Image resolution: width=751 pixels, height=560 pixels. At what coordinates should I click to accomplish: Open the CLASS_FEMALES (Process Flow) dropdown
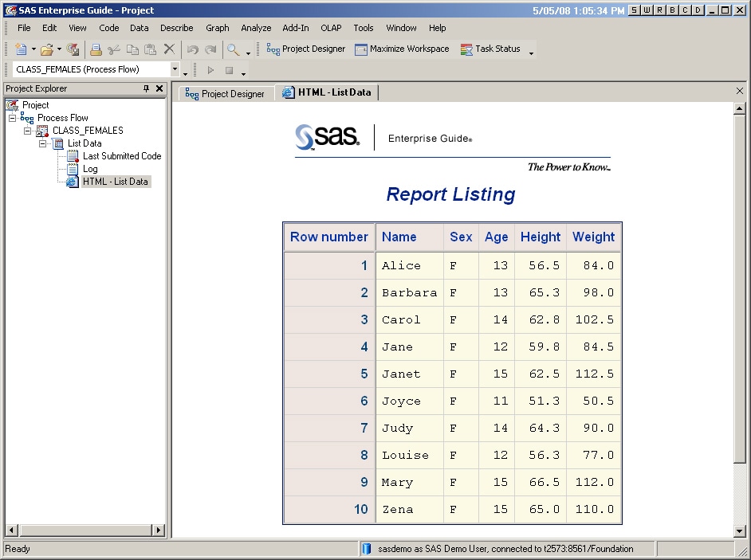(x=175, y=69)
